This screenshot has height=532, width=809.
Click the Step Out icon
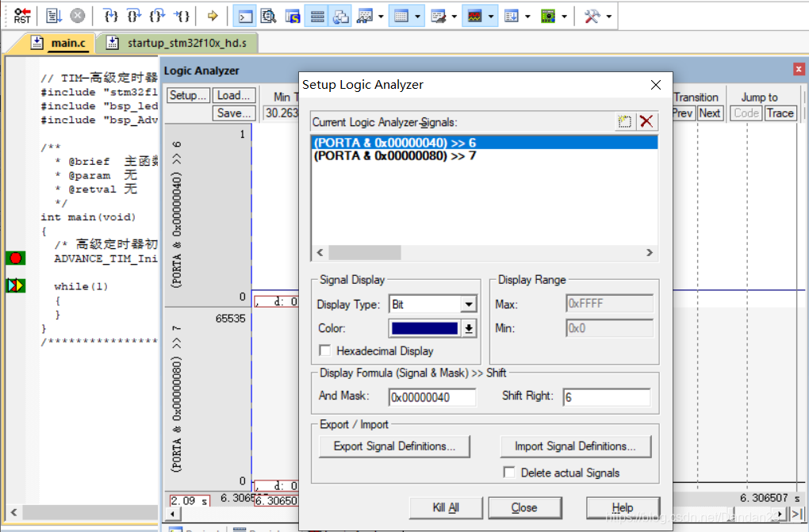[x=157, y=16]
